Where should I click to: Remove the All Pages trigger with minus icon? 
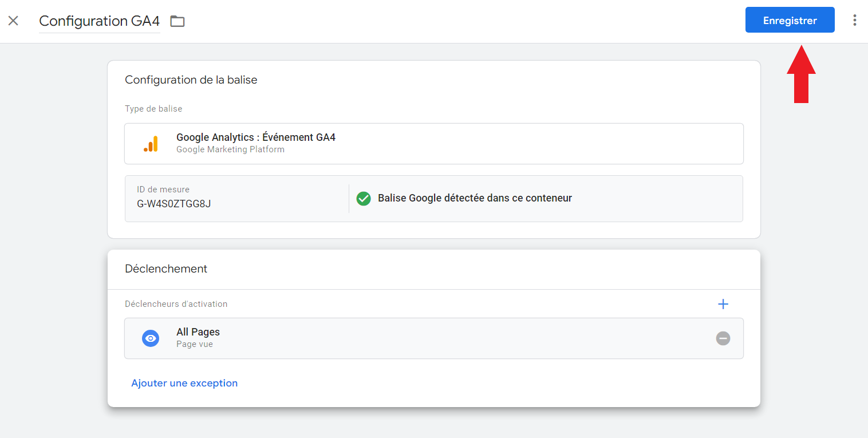[723, 338]
